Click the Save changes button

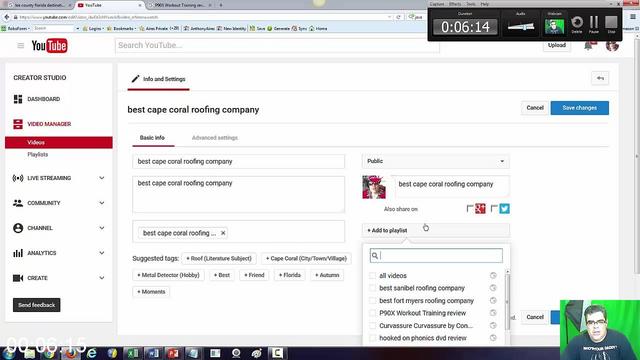click(x=579, y=108)
